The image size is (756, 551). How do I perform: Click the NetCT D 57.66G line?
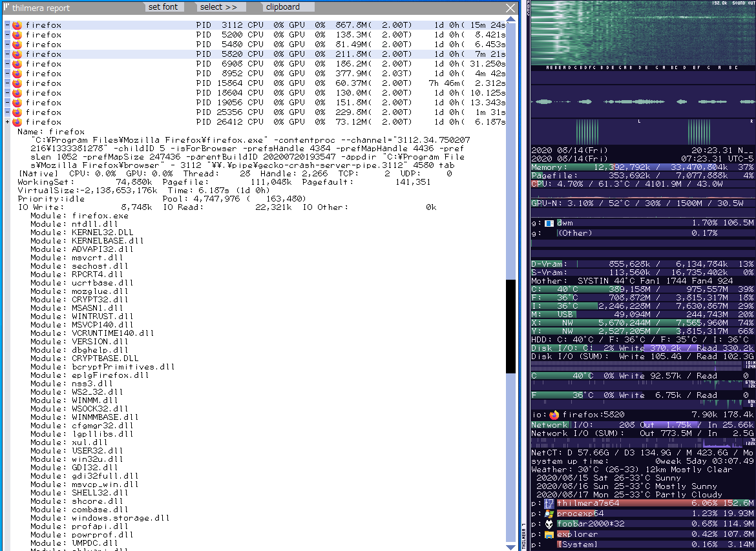click(642, 453)
